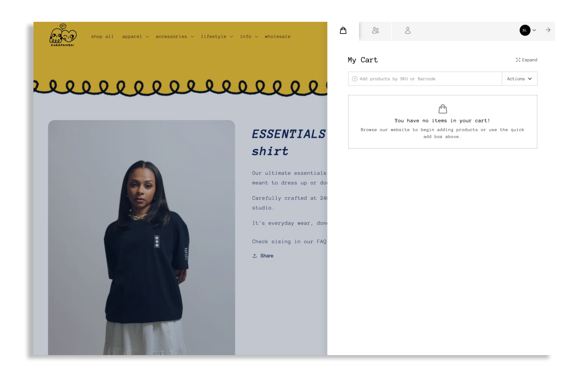
Task: Open the shopping bag cart tab
Action: [343, 31]
